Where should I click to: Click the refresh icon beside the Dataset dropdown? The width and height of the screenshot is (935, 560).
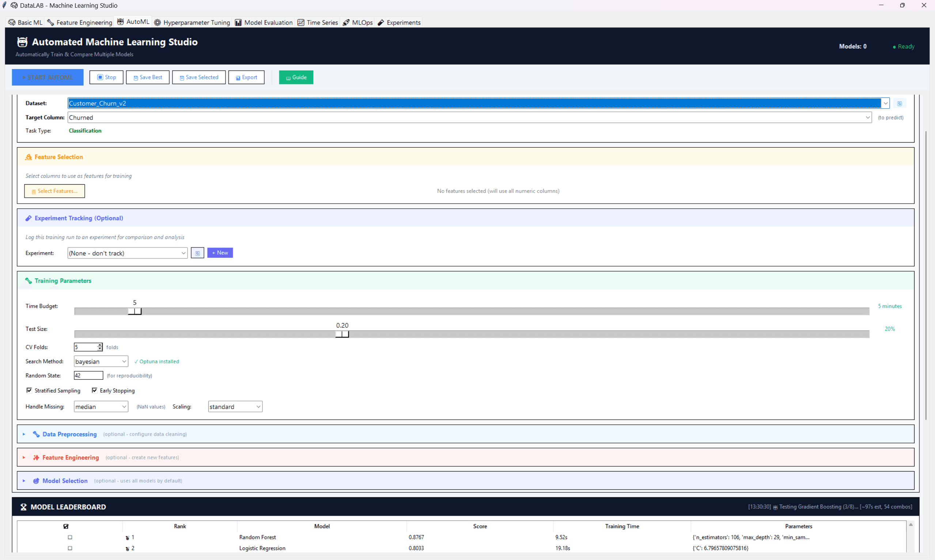point(900,103)
